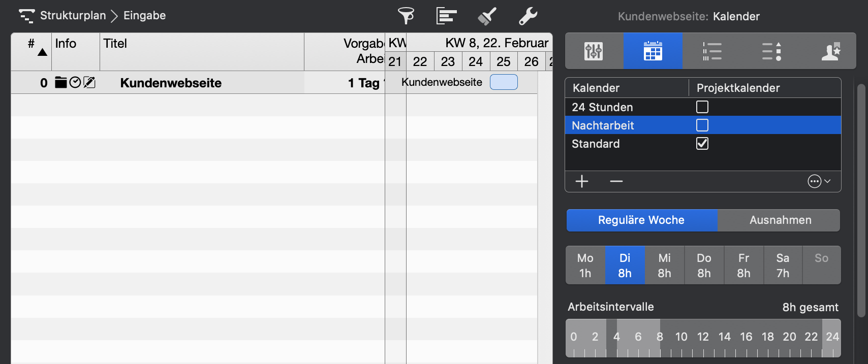
Task: Remove selected calendar with the minus button
Action: (616, 181)
